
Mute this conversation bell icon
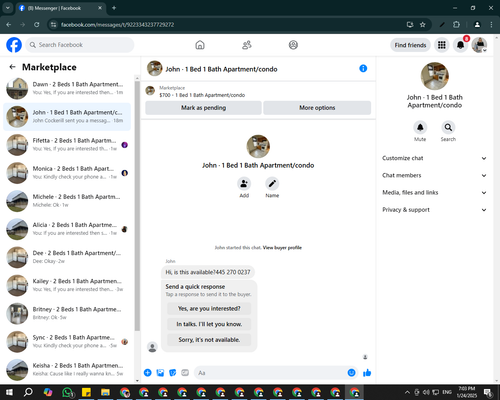pyautogui.click(x=420, y=127)
